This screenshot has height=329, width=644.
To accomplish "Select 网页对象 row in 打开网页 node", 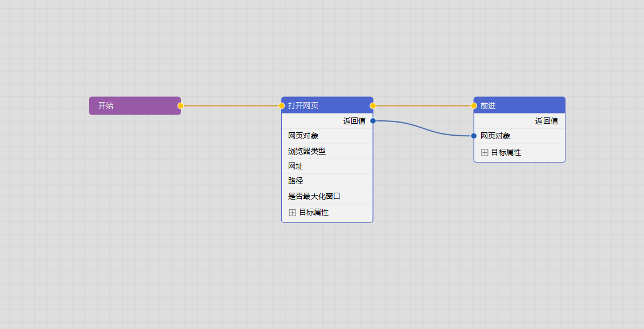I will [x=327, y=136].
